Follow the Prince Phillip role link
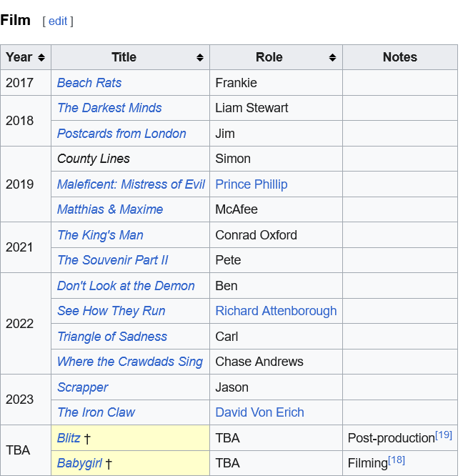Image resolution: width=468 pixels, height=476 pixels. point(252,184)
